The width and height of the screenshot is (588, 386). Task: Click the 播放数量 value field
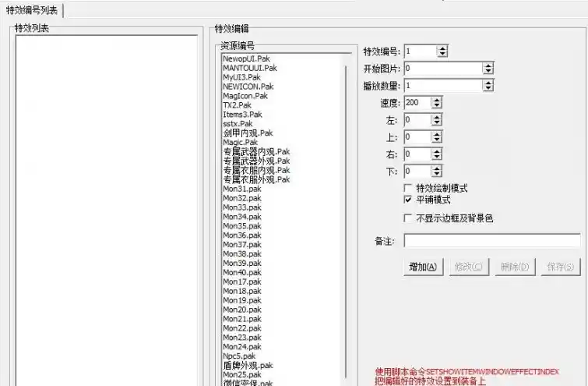444,86
